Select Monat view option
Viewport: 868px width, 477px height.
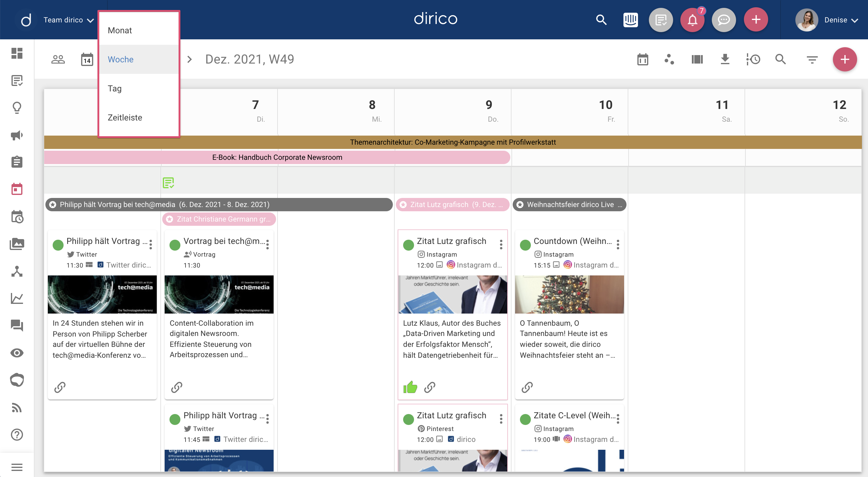coord(139,30)
